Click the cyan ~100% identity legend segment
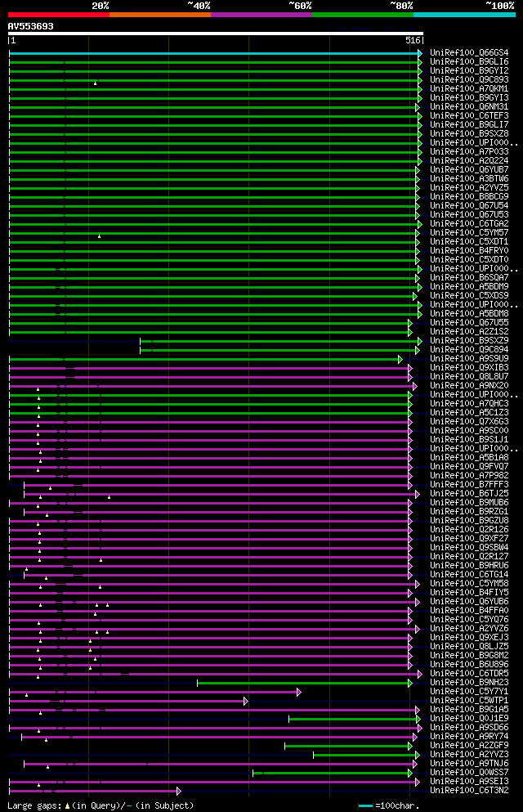The height and width of the screenshot is (812, 523). [464, 15]
